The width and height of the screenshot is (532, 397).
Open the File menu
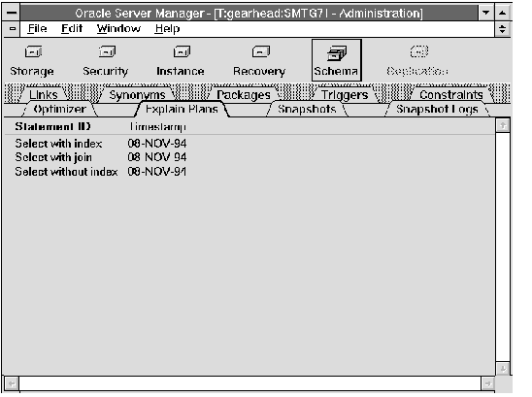click(x=37, y=29)
